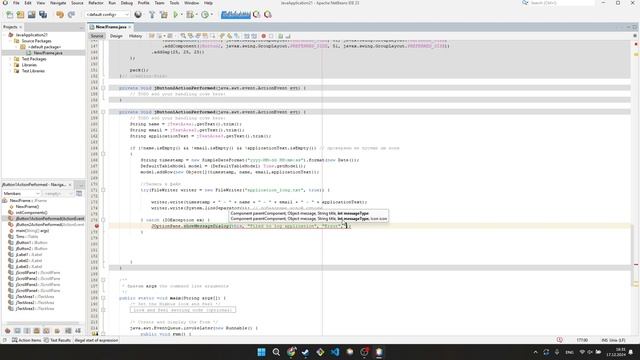The image size is (640, 360).
Task: Toggle Sort by Source in Navigator
Action: point(78,331)
